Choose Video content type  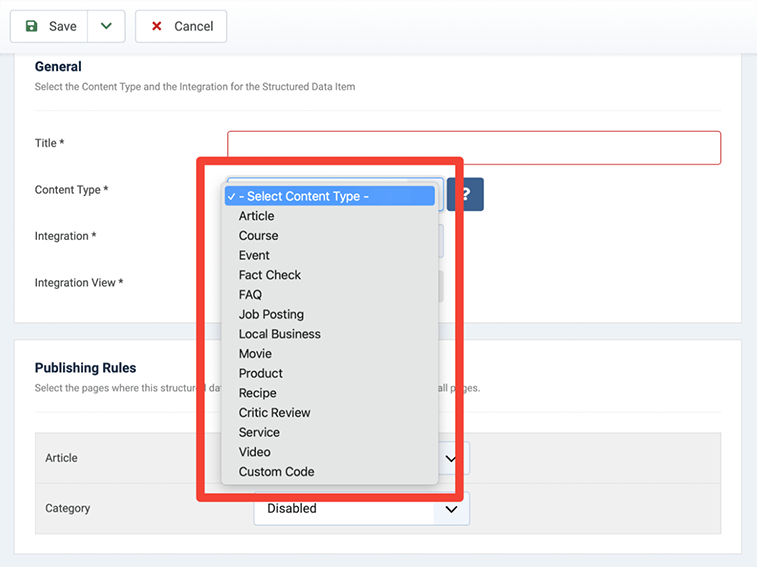point(330,452)
